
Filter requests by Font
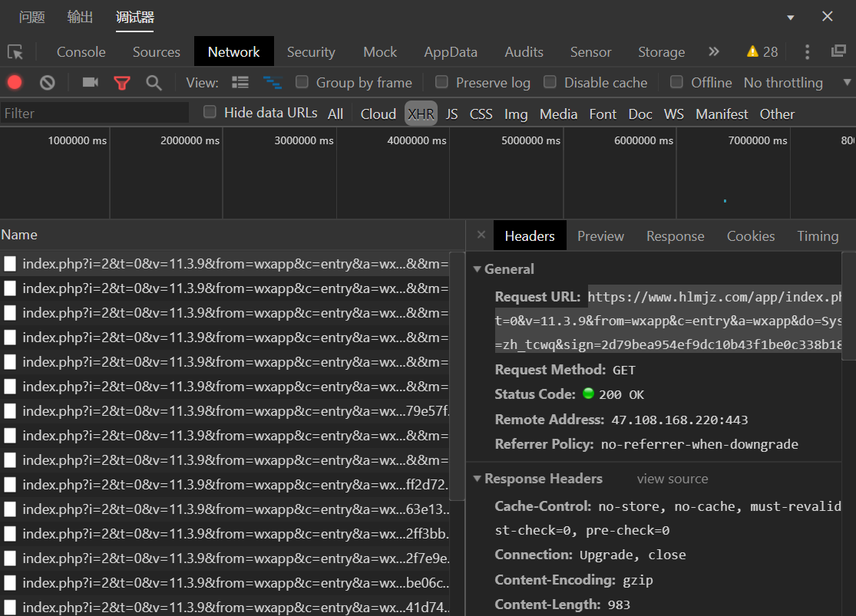click(603, 114)
